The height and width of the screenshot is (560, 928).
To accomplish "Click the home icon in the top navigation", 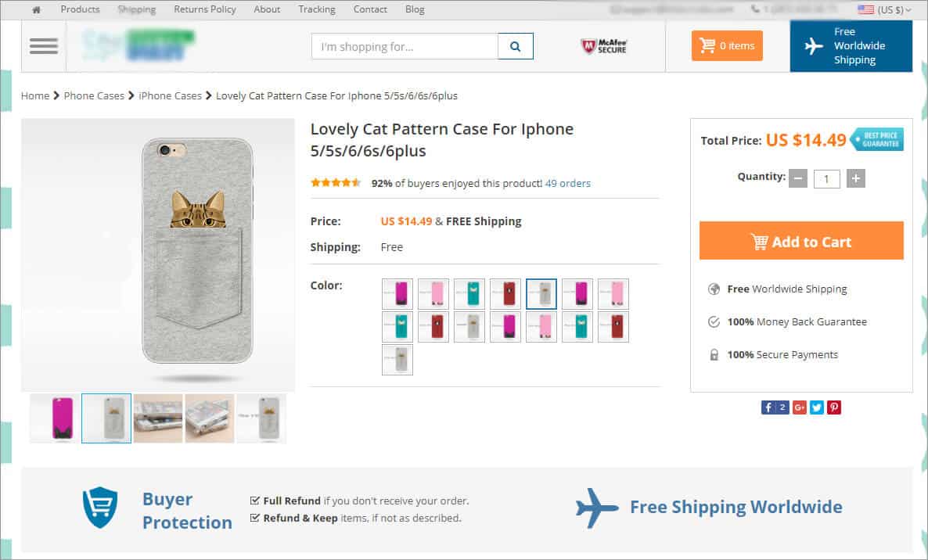I will point(36,9).
